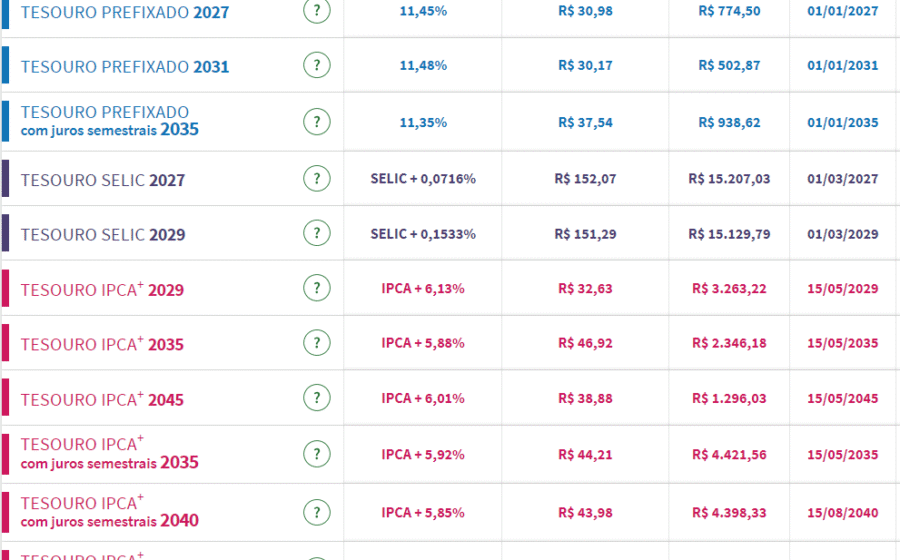Click minimum investment R$ 43,98

tap(585, 512)
